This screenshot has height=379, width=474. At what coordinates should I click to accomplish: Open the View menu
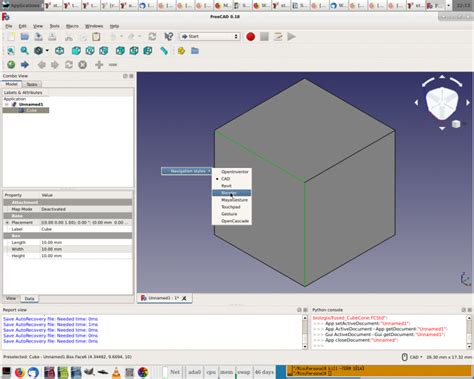point(38,26)
